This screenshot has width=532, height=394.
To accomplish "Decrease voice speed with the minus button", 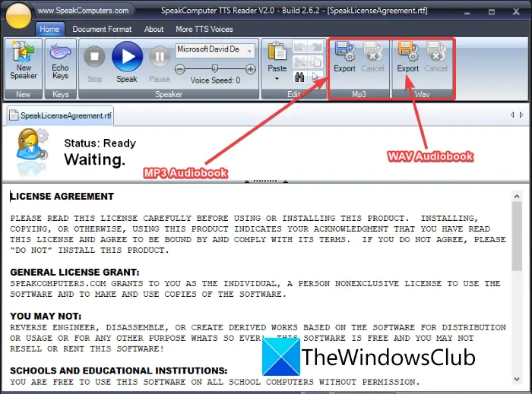I will click(180, 69).
